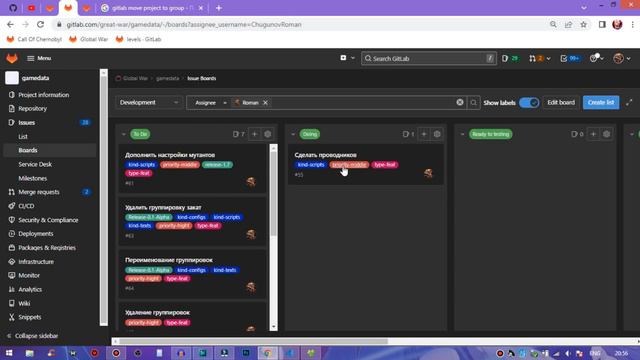Reload the page with browser refresh icon

pos(40,24)
